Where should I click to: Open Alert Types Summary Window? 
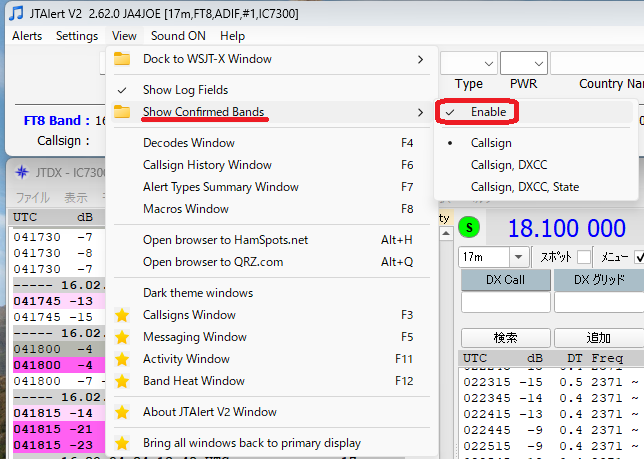pos(271,187)
